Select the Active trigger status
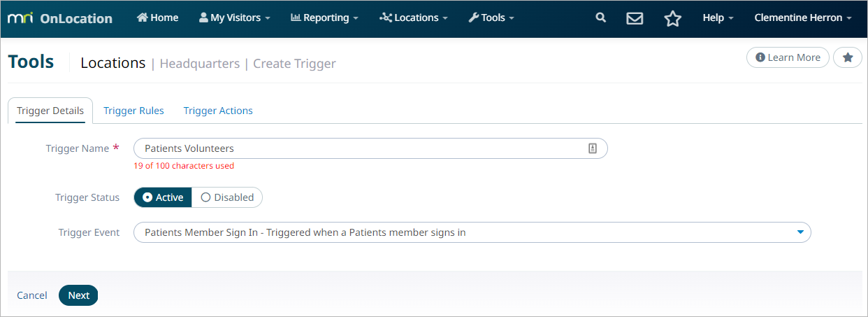This screenshot has width=868, height=317. point(163,197)
